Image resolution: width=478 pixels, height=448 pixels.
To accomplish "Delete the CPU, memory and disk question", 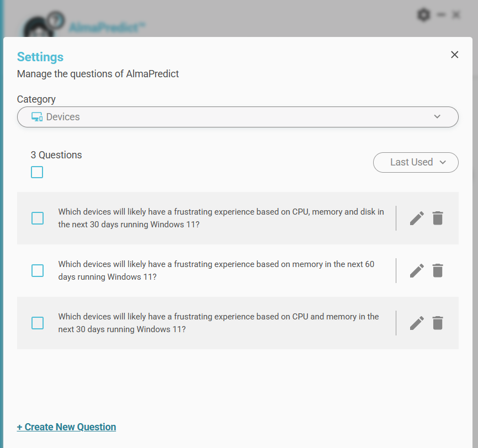I will [438, 218].
